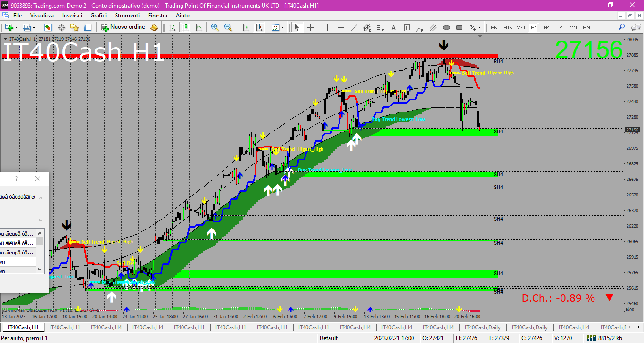The width and height of the screenshot is (644, 343).
Task: Switch to D1 timeframe
Action: tap(560, 27)
